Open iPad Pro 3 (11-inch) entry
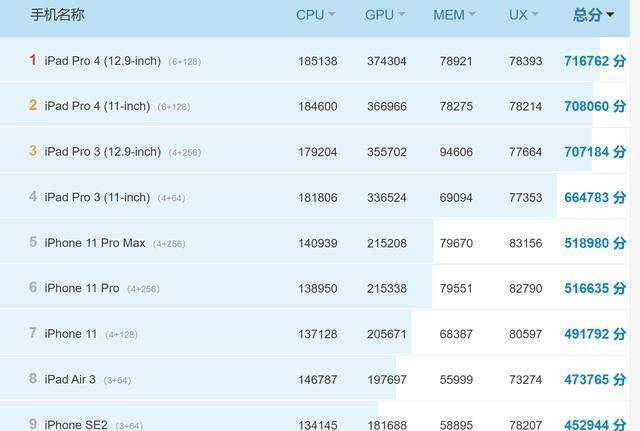Image resolution: width=640 pixels, height=431 pixels. (98, 198)
